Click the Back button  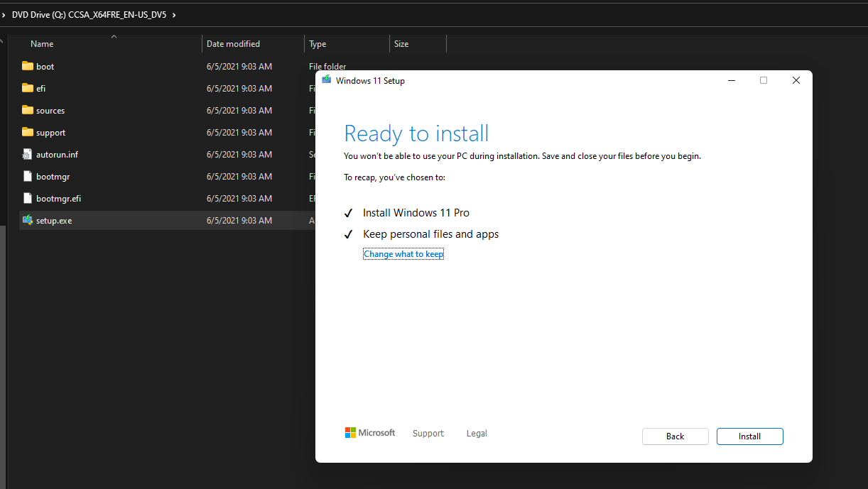[675, 436]
